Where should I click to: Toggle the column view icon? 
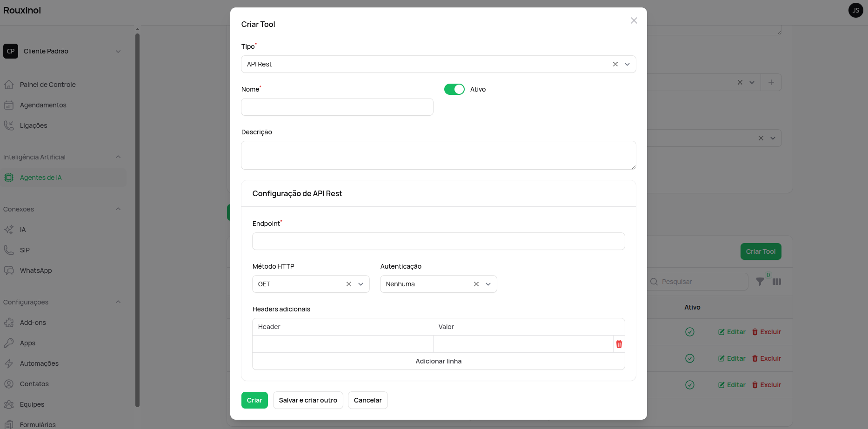click(777, 282)
